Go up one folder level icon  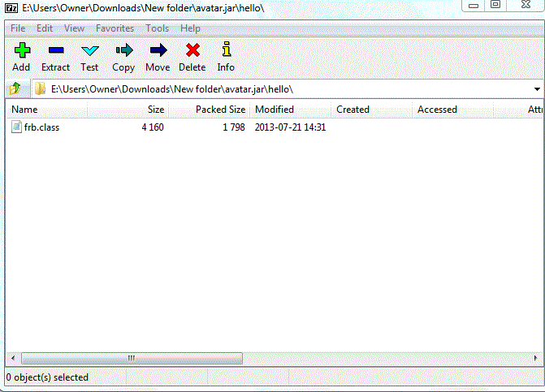point(15,89)
